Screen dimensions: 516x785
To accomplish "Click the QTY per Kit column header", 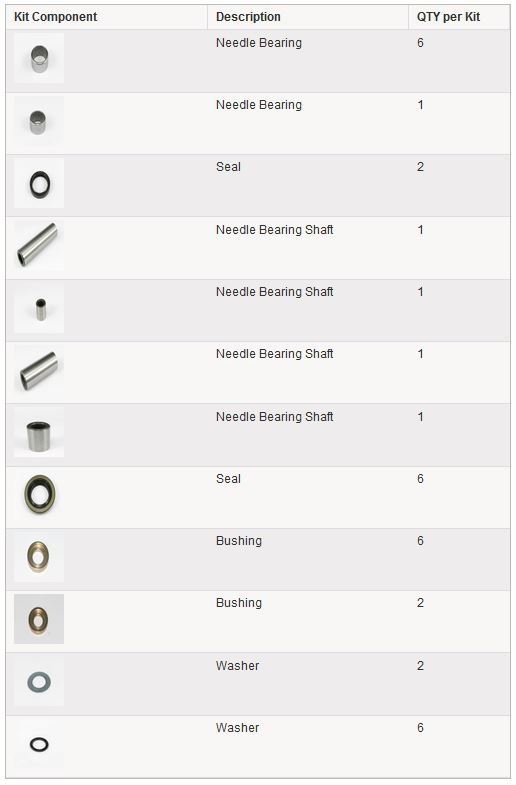I will click(x=448, y=17).
